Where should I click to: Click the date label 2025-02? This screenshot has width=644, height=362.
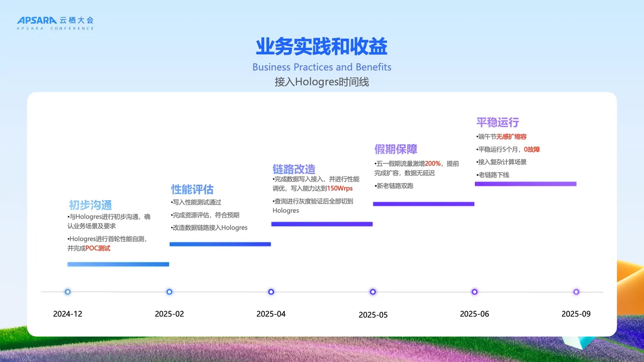[x=169, y=314]
